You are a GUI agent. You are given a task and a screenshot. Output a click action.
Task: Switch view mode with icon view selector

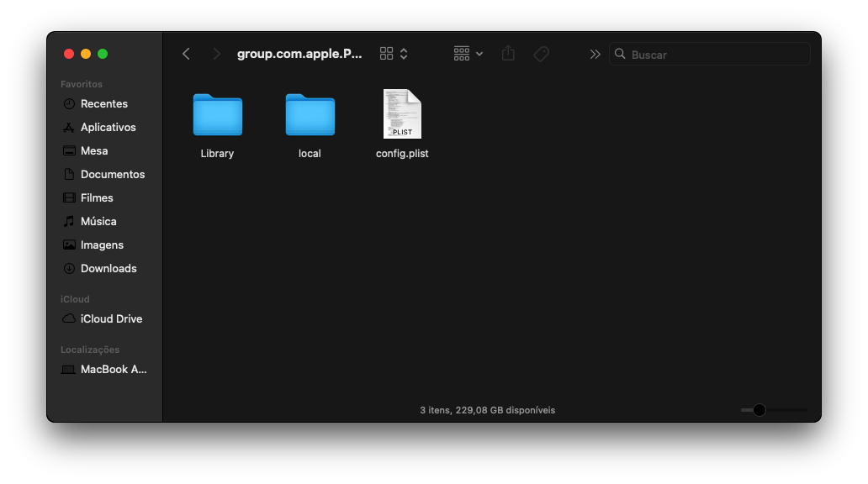[x=394, y=54]
